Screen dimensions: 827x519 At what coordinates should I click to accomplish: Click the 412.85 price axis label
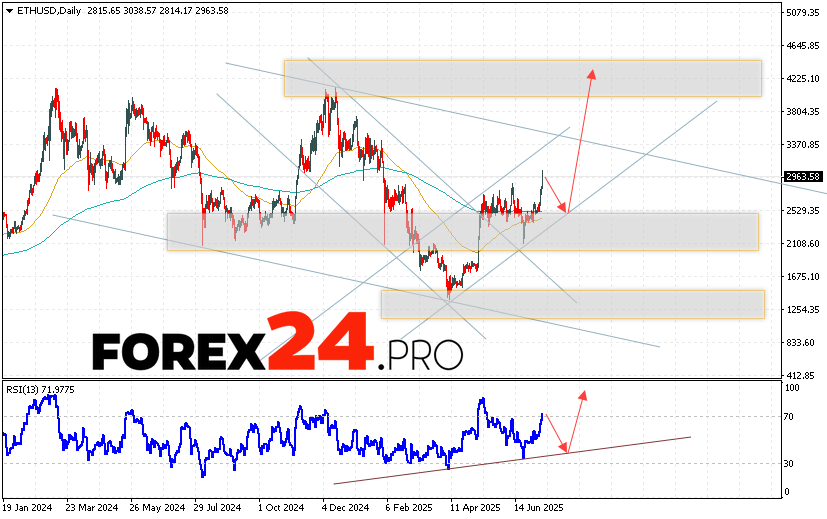(801, 375)
